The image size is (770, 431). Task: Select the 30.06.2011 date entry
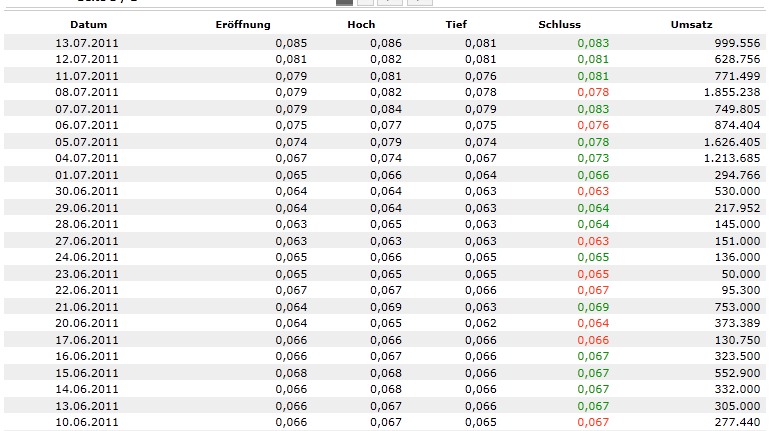[87, 191]
